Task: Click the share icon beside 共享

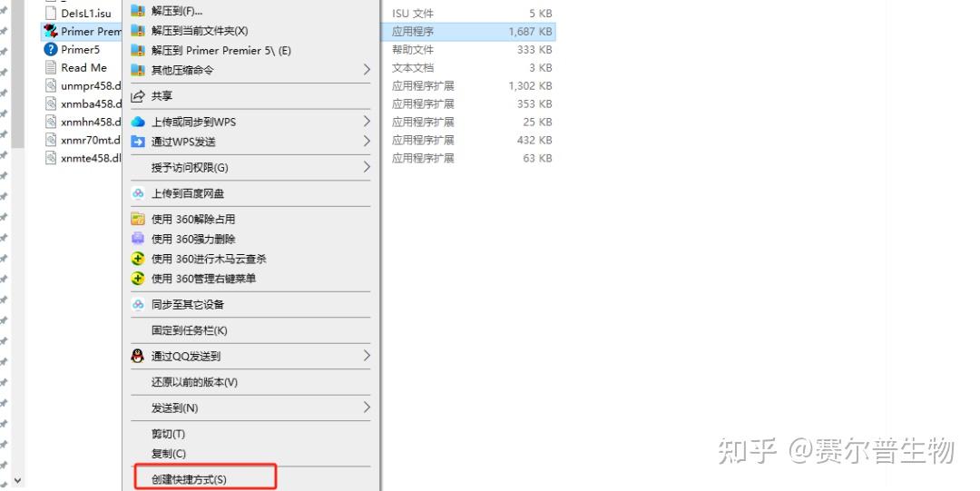Action: (x=138, y=96)
